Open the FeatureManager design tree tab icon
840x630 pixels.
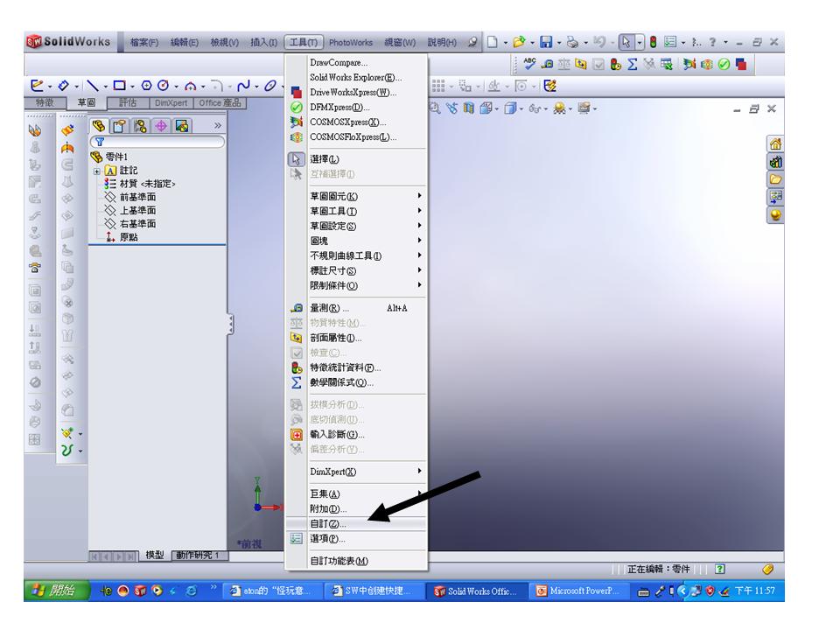[x=99, y=126]
